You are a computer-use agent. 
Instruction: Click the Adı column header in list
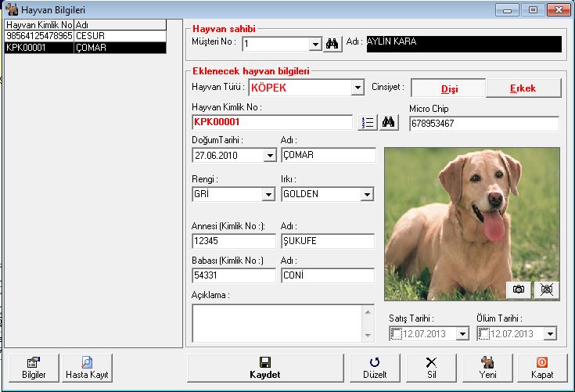pos(120,25)
